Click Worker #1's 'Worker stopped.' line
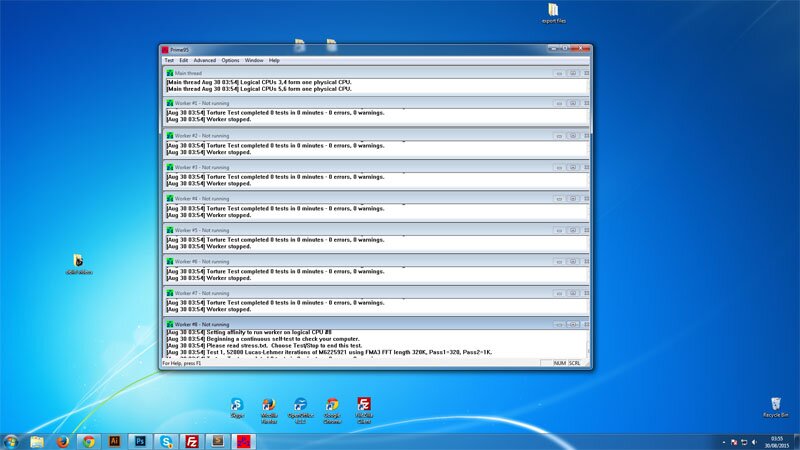800x450 pixels. [x=209, y=119]
